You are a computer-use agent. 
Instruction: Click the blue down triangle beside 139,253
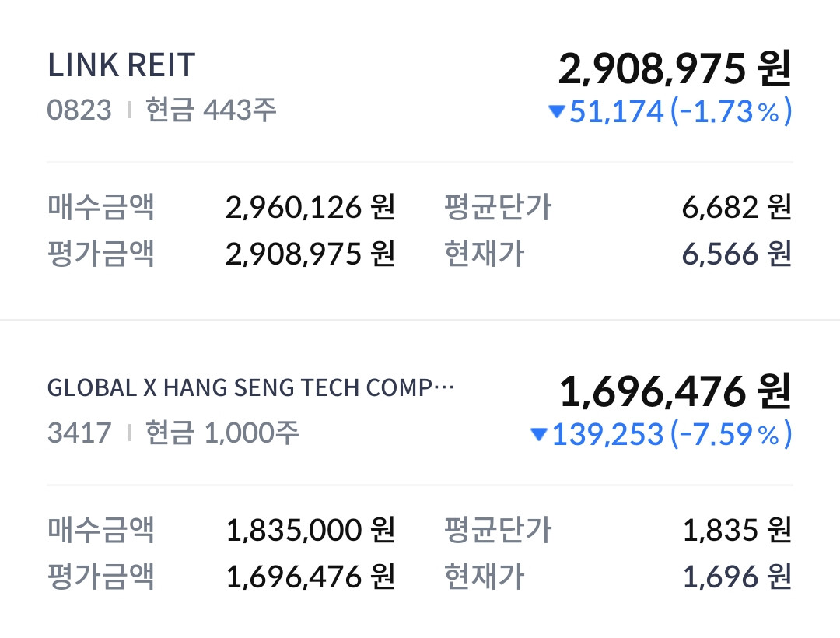[x=538, y=435]
